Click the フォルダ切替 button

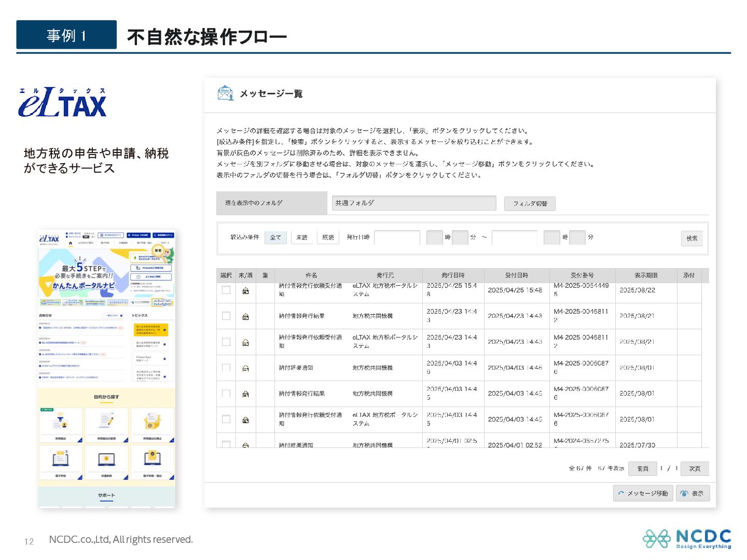[530, 204]
